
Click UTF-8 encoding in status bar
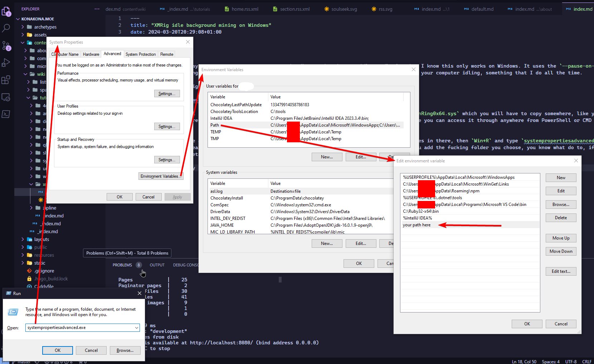pos(571,361)
